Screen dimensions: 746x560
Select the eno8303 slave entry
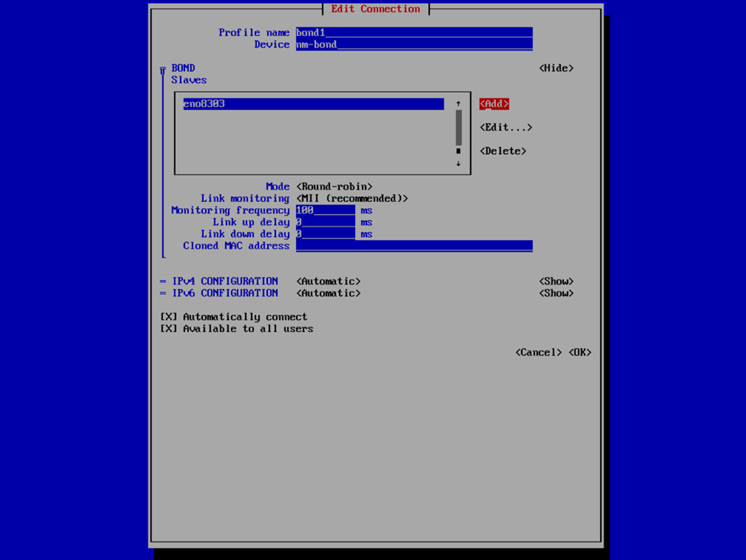tap(313, 104)
